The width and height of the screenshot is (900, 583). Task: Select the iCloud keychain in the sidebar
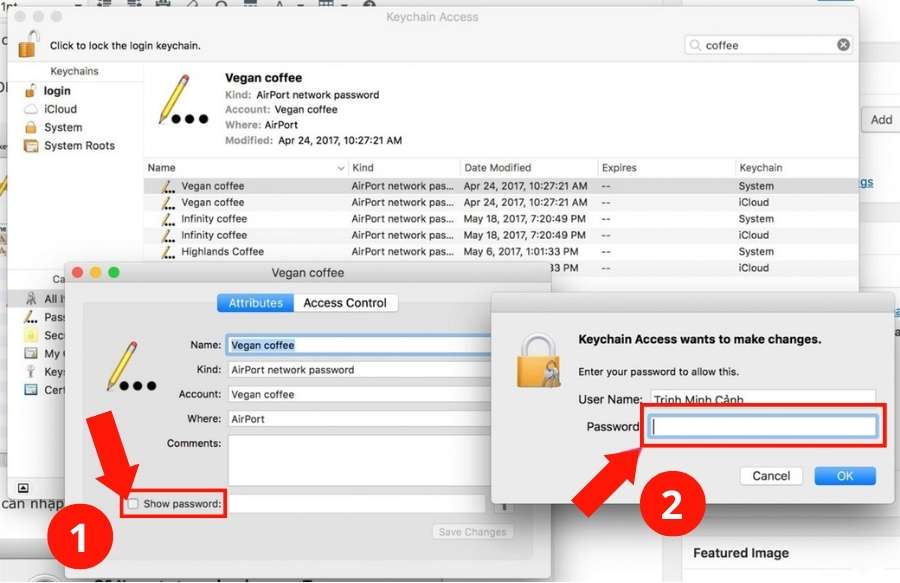60,109
